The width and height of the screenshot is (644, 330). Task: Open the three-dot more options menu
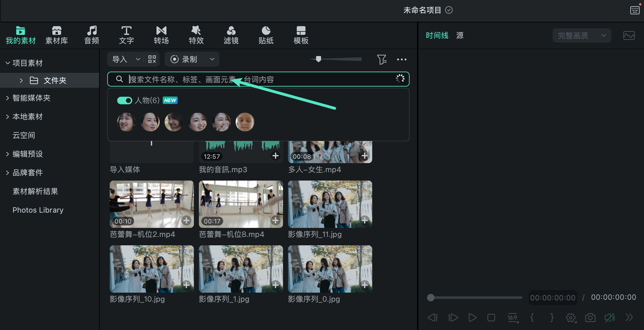(401, 59)
